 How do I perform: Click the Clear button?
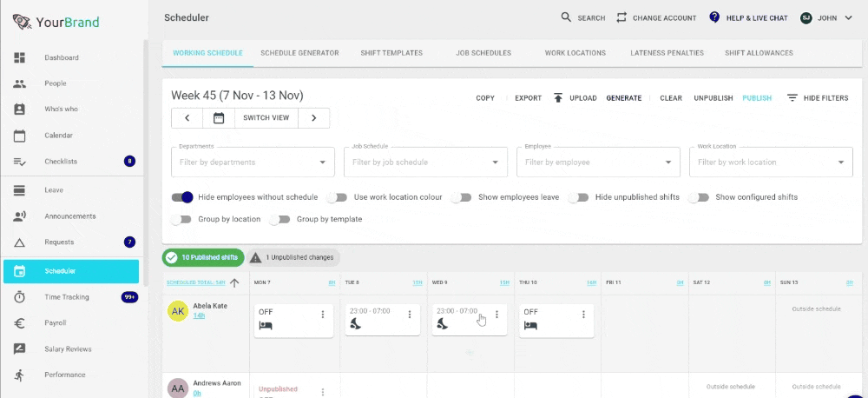tap(671, 98)
